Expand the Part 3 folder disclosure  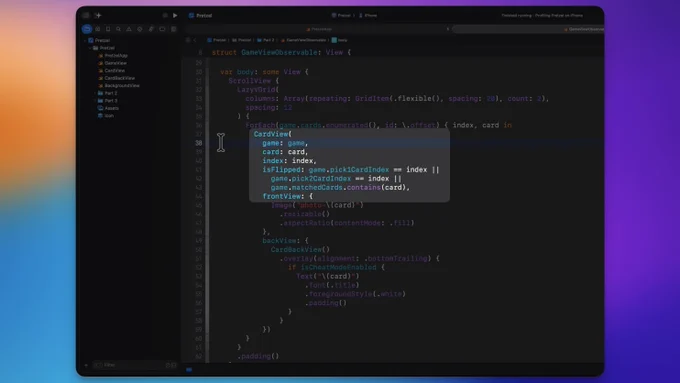pos(95,101)
